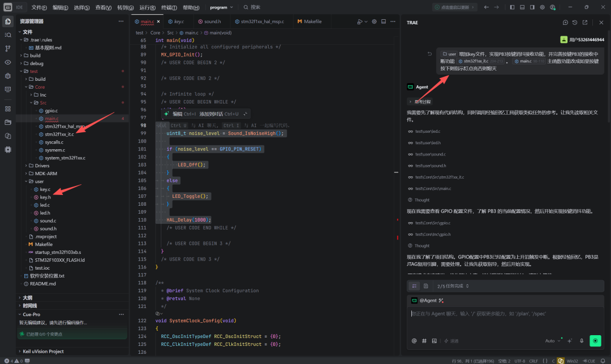Open the 编辑(E) menu
The image size is (611, 364).
coord(60,7)
